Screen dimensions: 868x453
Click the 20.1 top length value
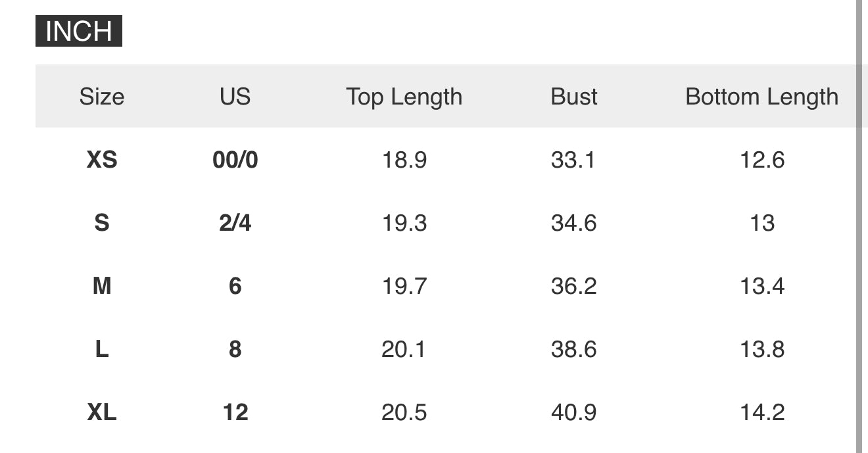coord(404,349)
